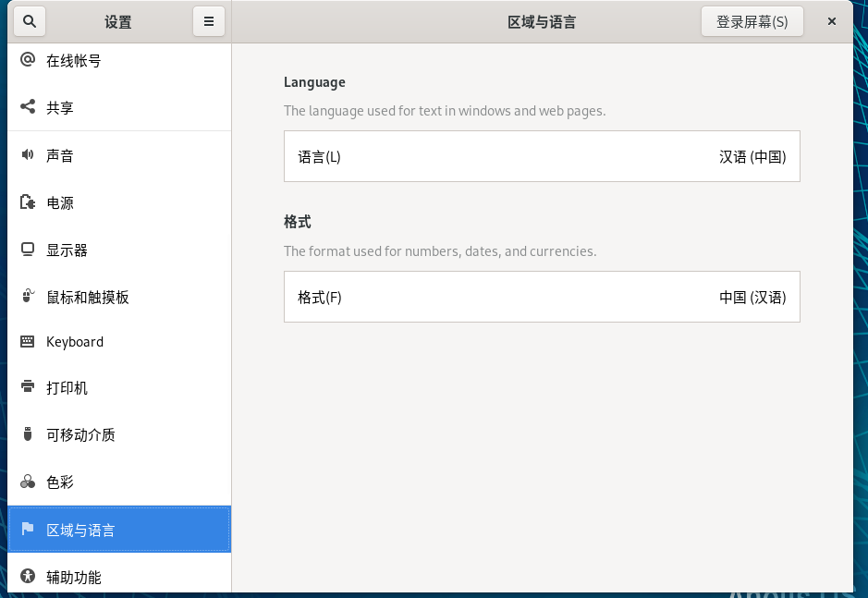Open 可移动介质 removable media settings
The height and width of the screenshot is (598, 868).
81,434
